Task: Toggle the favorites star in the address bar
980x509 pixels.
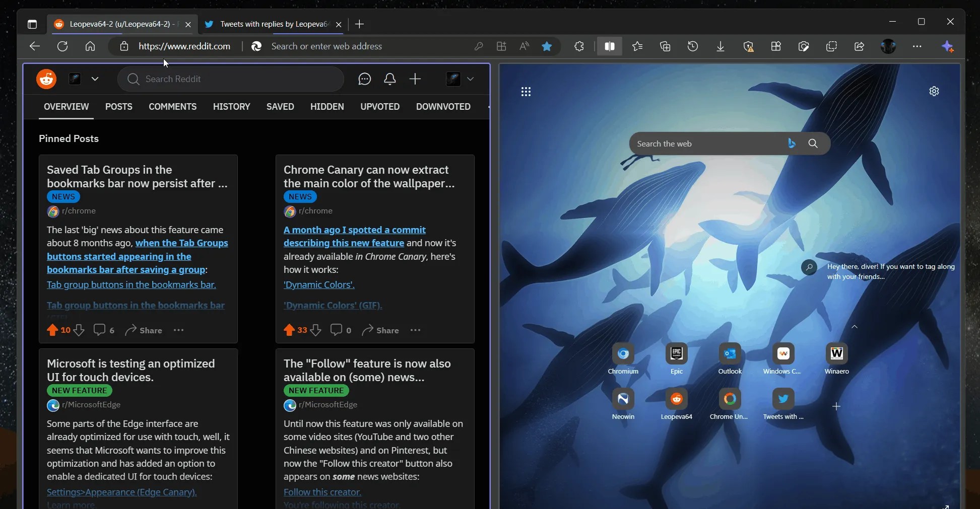Action: [x=547, y=46]
